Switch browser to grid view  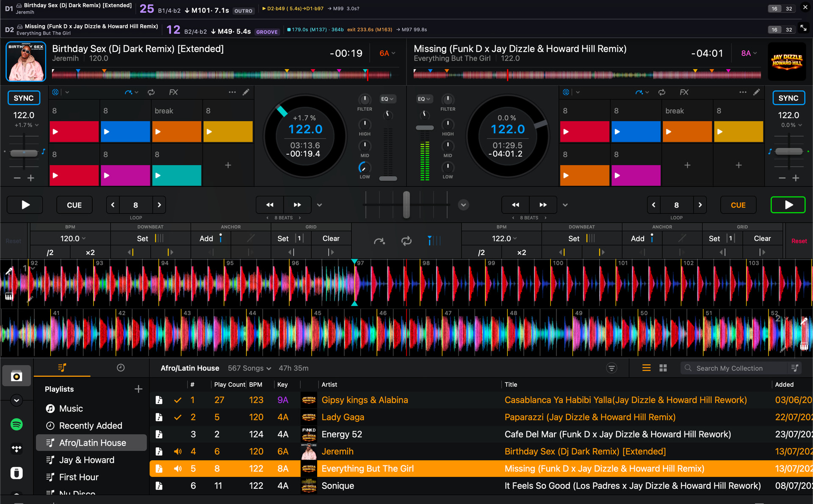[x=663, y=368]
